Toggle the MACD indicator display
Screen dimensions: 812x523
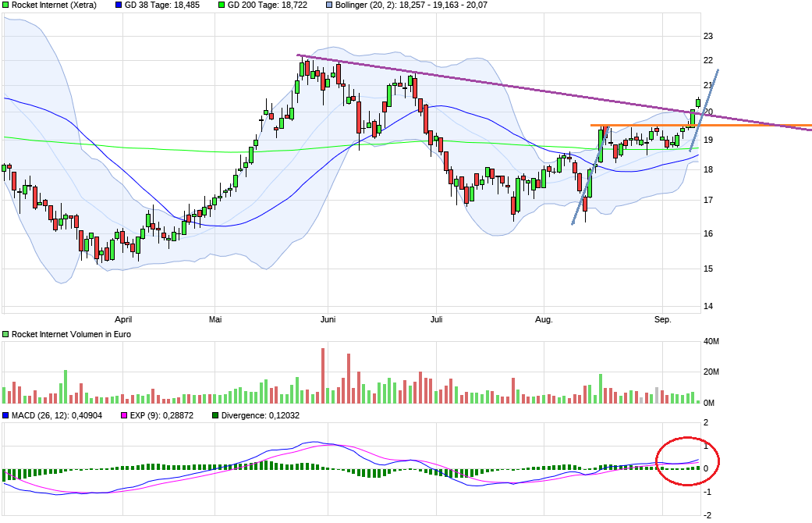pyautogui.click(x=6, y=414)
